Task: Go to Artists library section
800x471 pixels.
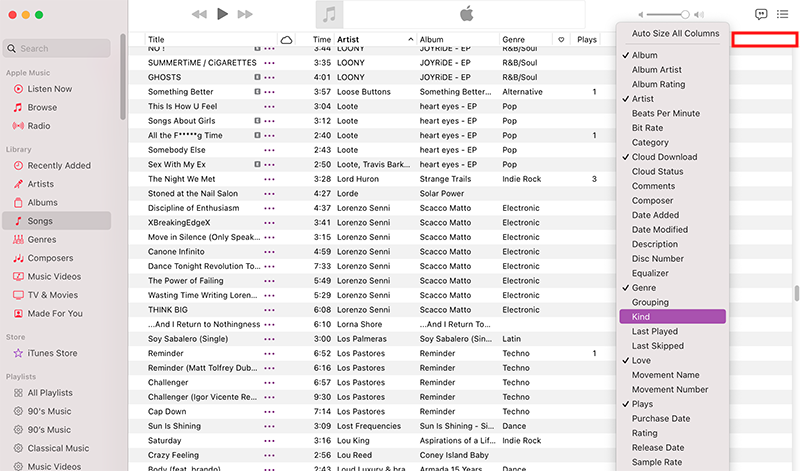Action: point(40,184)
